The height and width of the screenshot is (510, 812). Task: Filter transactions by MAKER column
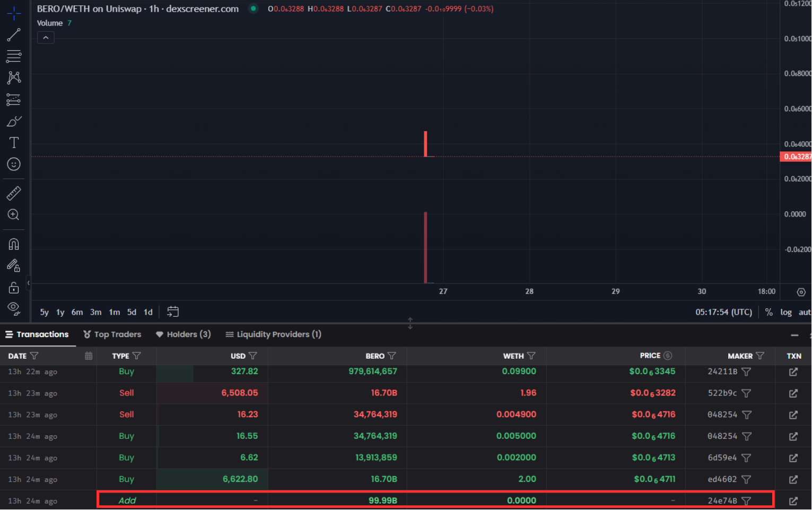pos(760,356)
